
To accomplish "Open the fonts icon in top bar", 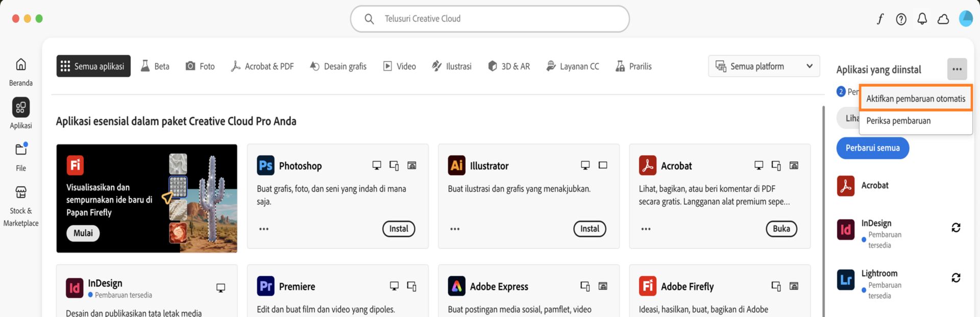I will (x=880, y=19).
